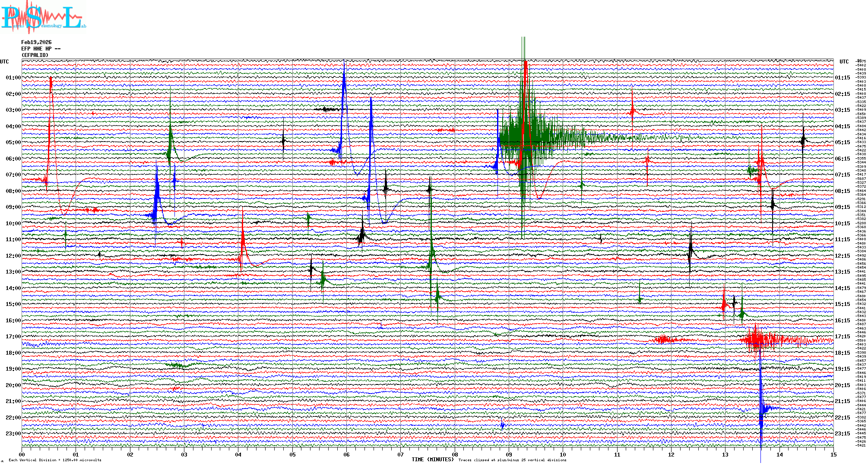Image resolution: width=868 pixels, height=466 pixels.
Task: Click the TIME (MINUTES) axis title
Action: 433,460
